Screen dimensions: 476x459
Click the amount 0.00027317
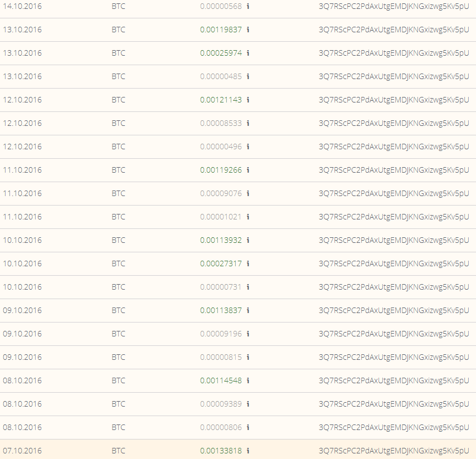[221, 263]
